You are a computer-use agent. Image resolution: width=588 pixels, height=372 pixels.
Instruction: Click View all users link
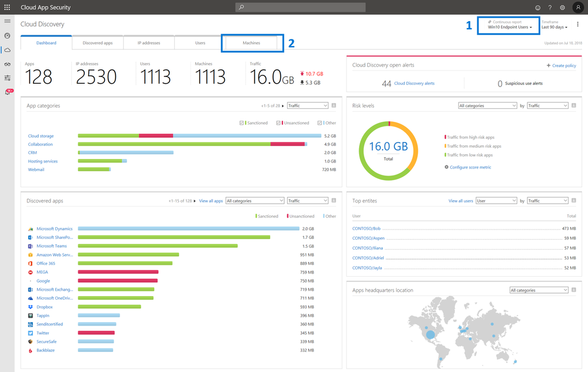pyautogui.click(x=461, y=201)
